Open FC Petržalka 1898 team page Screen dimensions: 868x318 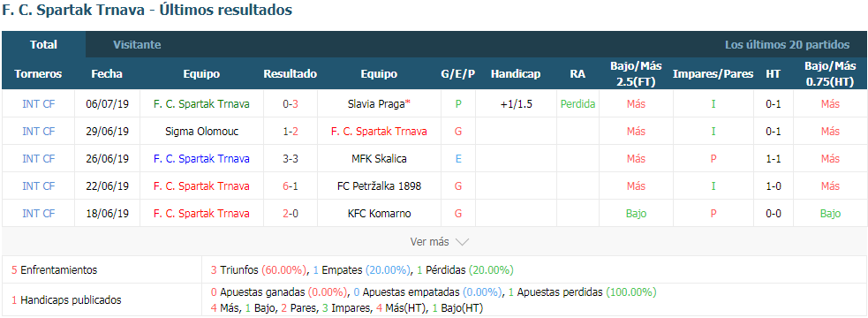[379, 186]
